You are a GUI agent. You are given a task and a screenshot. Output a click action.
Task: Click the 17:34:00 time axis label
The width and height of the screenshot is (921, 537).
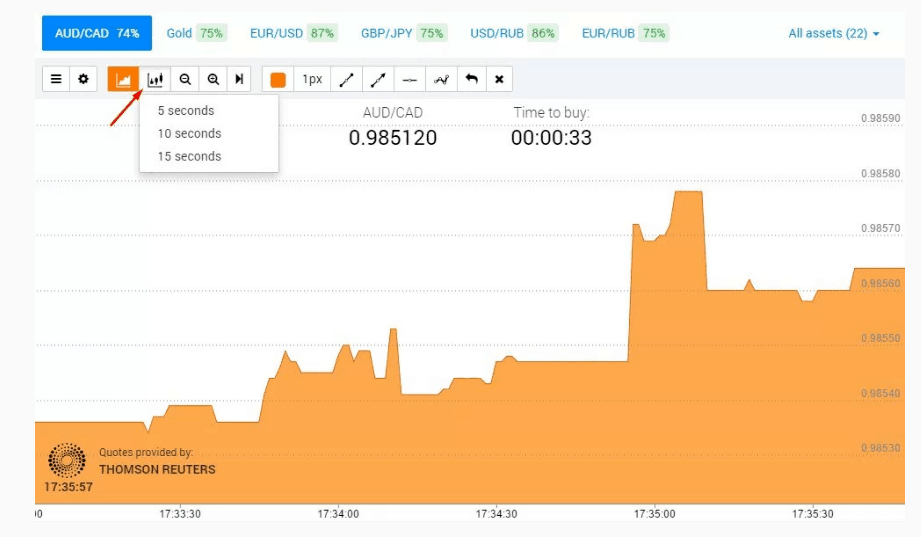tap(338, 513)
